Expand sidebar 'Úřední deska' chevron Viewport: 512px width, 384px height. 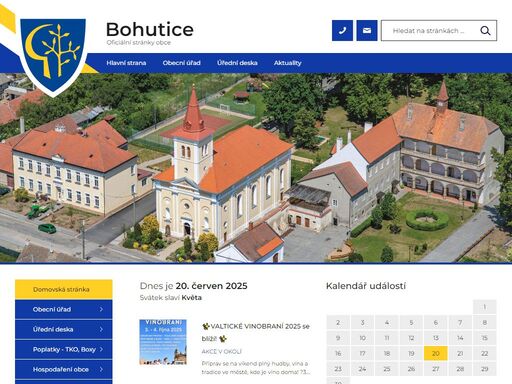click(x=101, y=329)
